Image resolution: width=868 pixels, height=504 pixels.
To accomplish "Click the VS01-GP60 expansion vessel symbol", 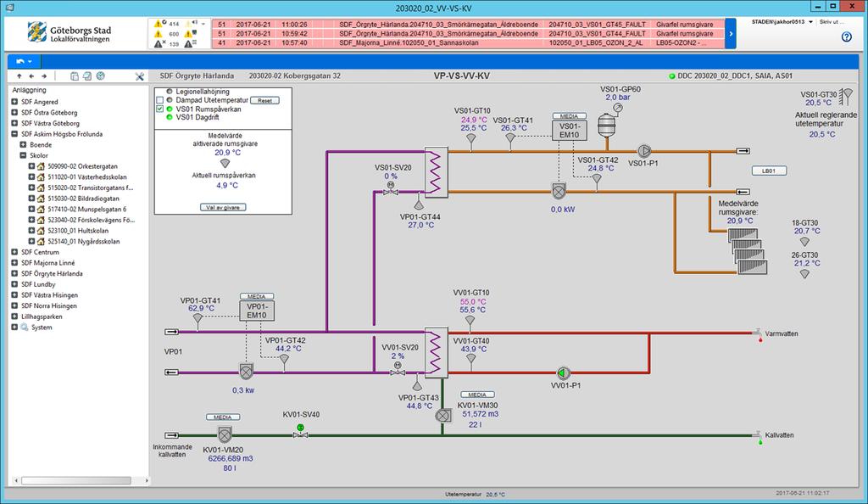I will coord(607,126).
